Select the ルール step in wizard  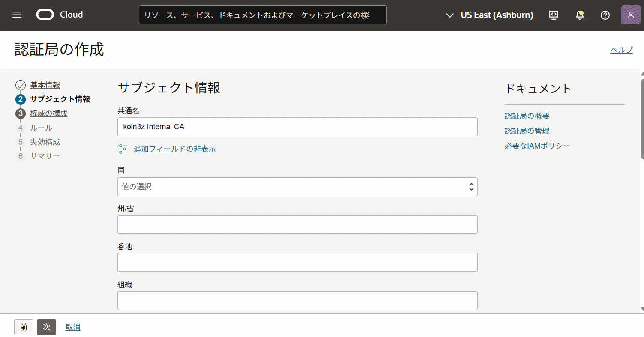pyautogui.click(x=41, y=128)
